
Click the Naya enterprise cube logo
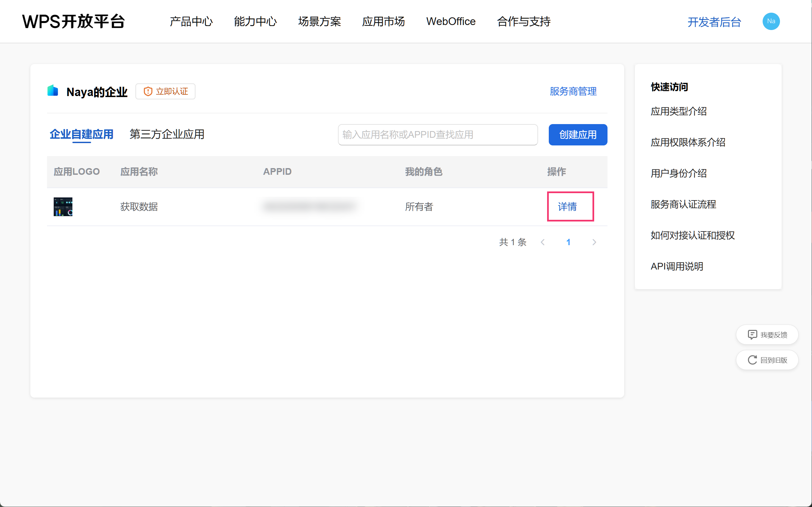(x=53, y=91)
